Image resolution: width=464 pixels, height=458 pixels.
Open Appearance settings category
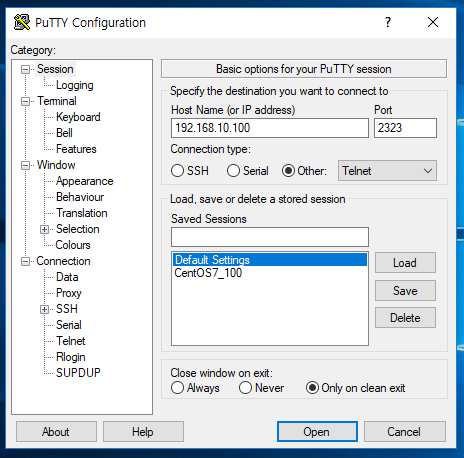(85, 181)
